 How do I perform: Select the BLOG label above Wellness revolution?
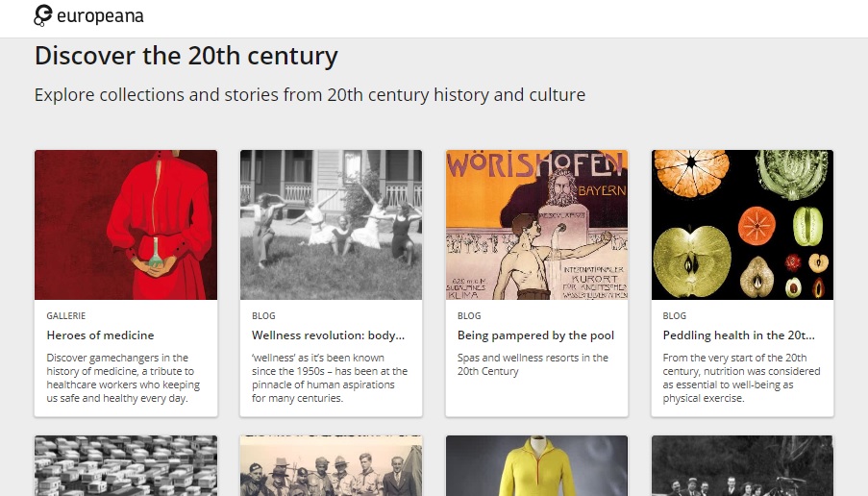click(x=263, y=315)
